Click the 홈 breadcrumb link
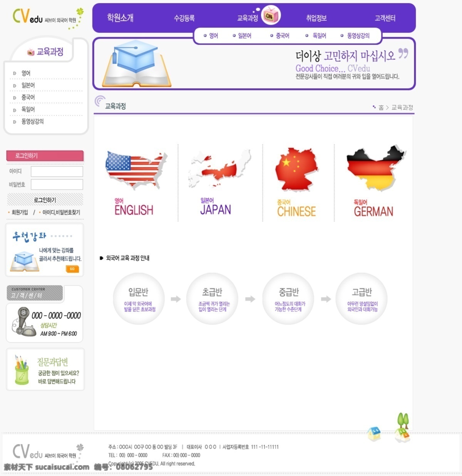Viewport: 462px width, 476px height. click(381, 108)
